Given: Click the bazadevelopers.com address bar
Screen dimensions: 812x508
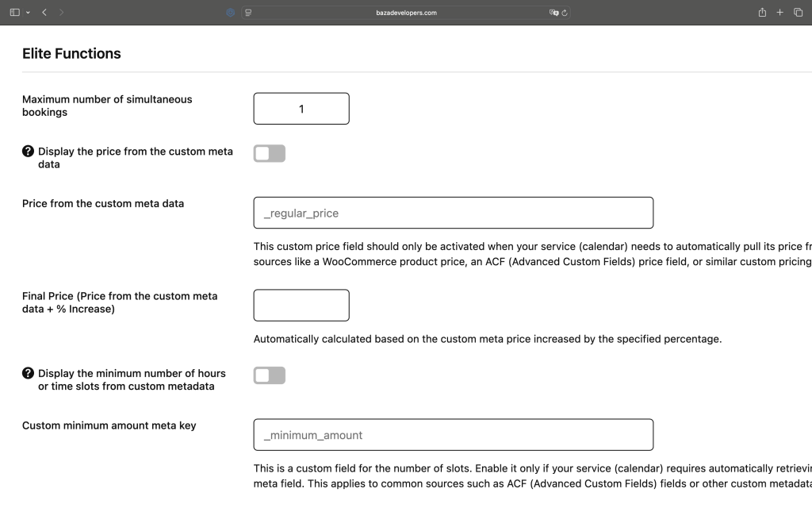Looking at the screenshot, I should pyautogui.click(x=407, y=13).
